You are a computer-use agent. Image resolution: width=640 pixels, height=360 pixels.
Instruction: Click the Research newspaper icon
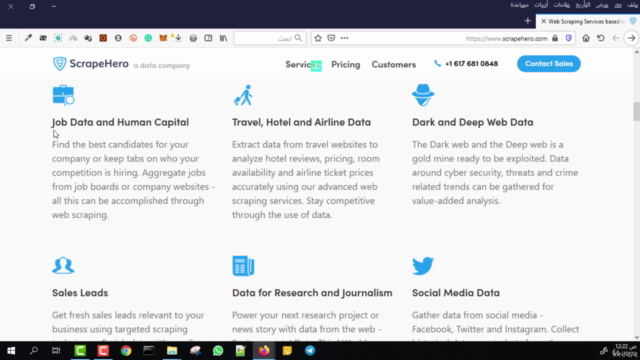coord(243,266)
